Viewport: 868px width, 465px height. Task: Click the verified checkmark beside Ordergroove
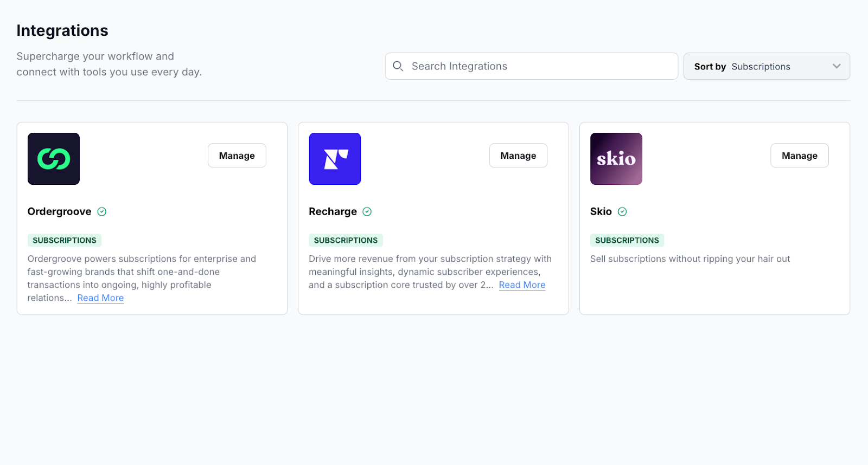[102, 212]
